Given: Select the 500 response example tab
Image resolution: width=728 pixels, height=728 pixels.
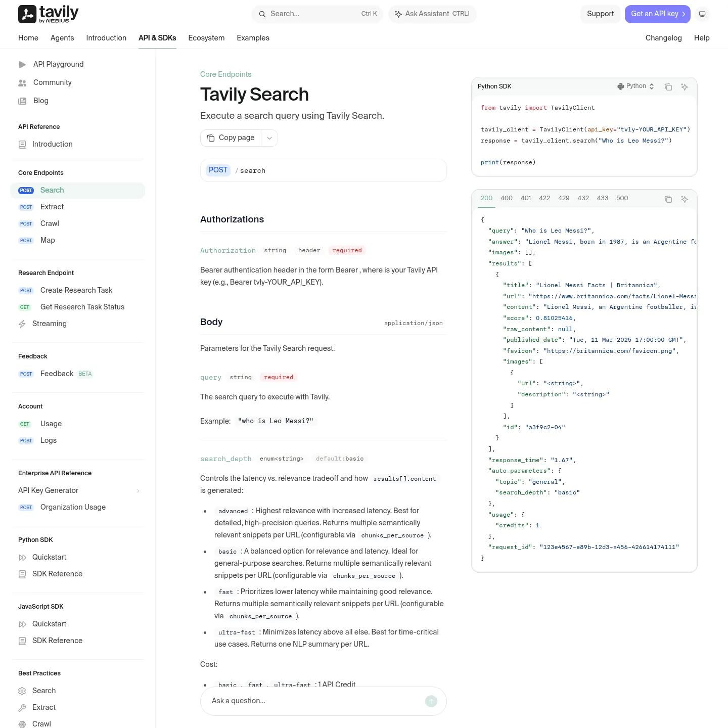Looking at the screenshot, I should point(622,198).
